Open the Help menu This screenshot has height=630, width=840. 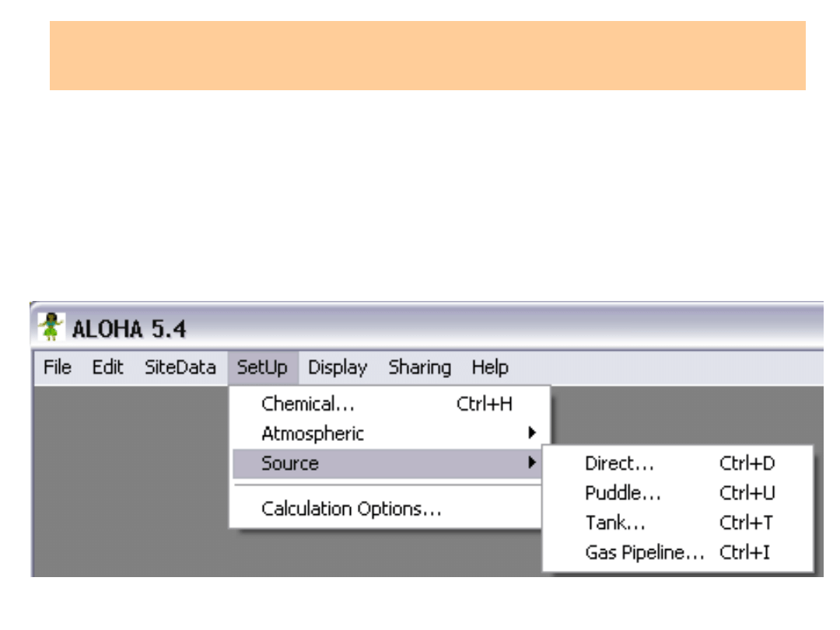click(490, 367)
